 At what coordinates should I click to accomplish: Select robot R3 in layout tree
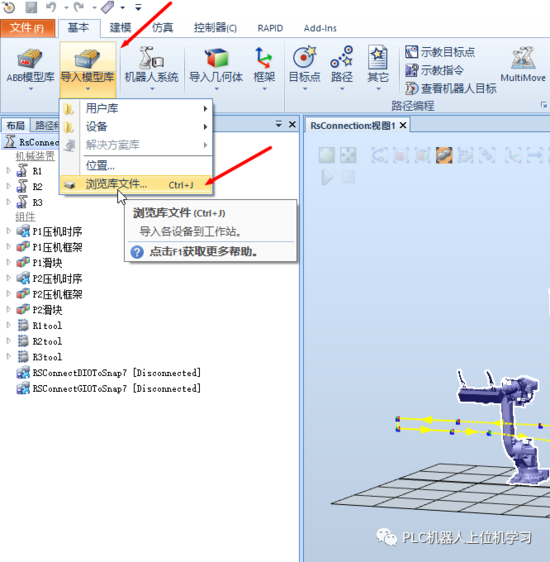[x=29, y=203]
